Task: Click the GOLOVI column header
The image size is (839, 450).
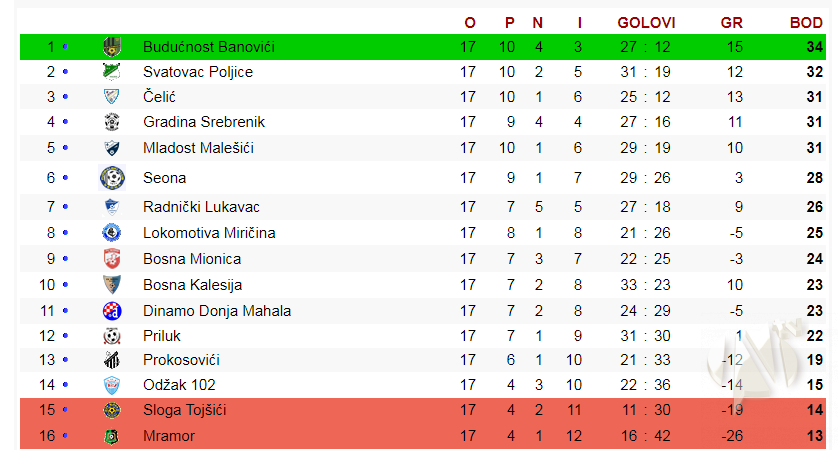Action: 646,22
